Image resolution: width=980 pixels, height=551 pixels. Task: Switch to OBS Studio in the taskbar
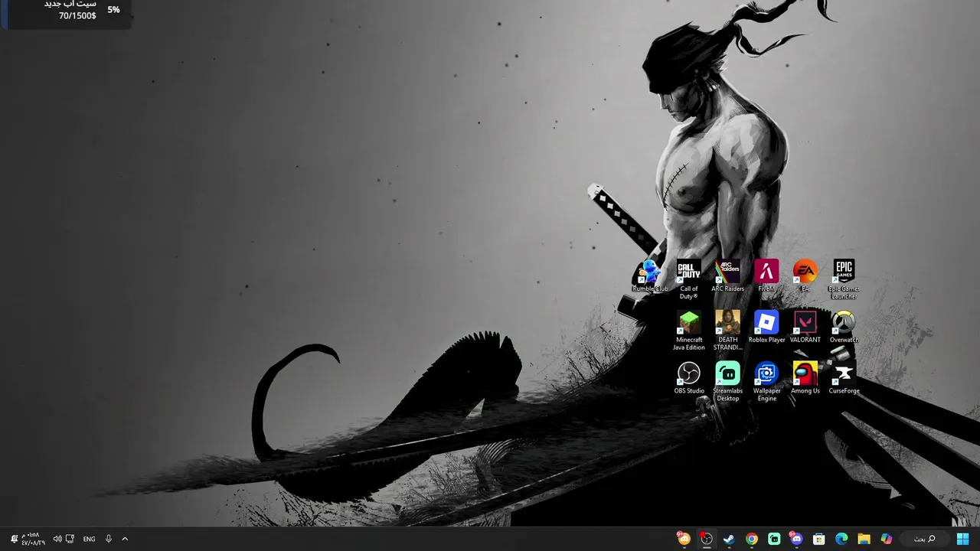[707, 539]
